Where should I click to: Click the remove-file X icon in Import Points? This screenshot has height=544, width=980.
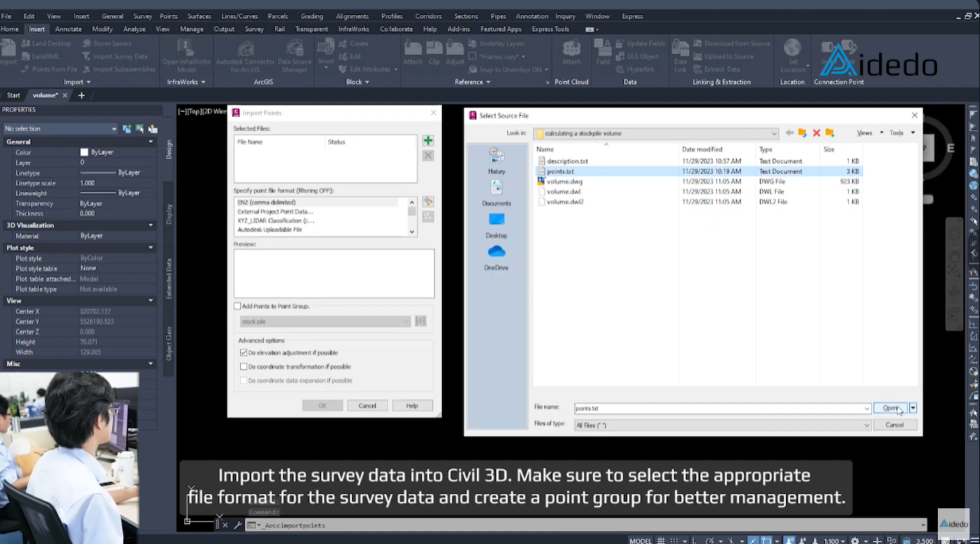(x=428, y=156)
